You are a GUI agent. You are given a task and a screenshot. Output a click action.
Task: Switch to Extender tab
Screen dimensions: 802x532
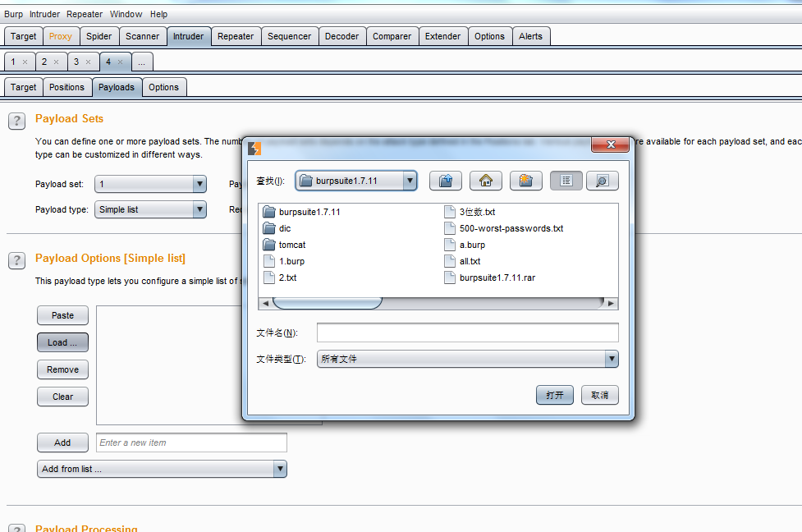pyautogui.click(x=442, y=36)
